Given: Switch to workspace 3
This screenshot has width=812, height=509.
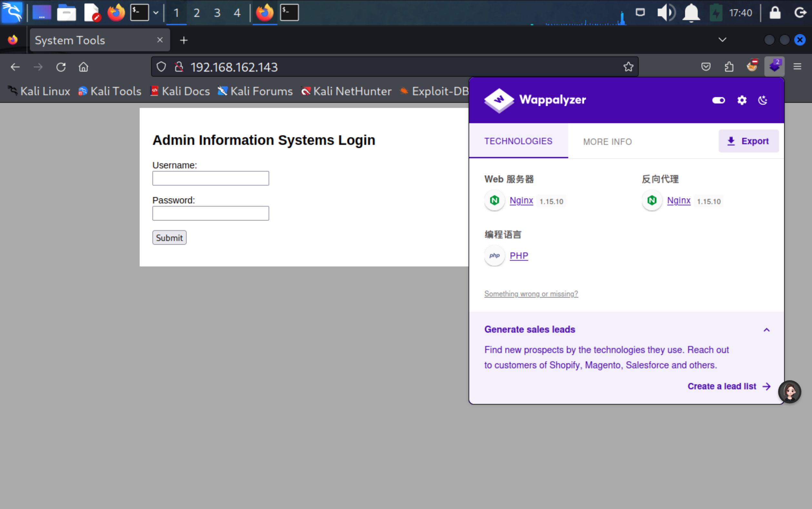Looking at the screenshot, I should click(217, 13).
